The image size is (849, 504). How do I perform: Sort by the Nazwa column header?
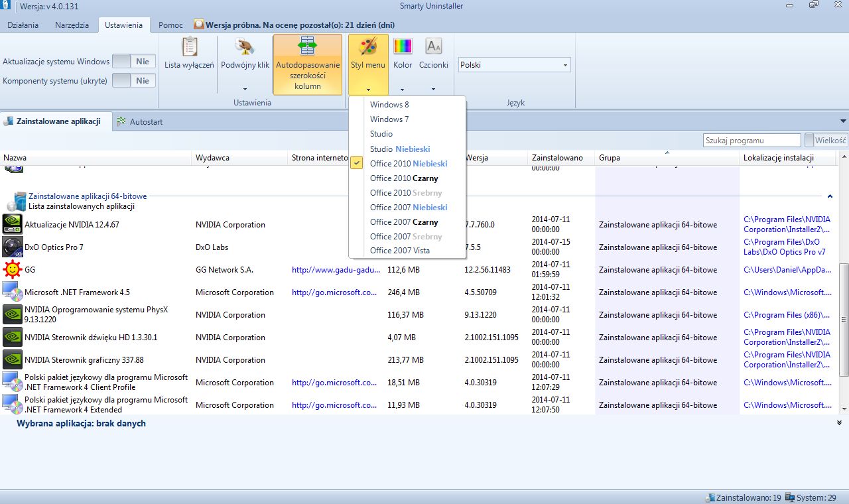[x=96, y=158]
